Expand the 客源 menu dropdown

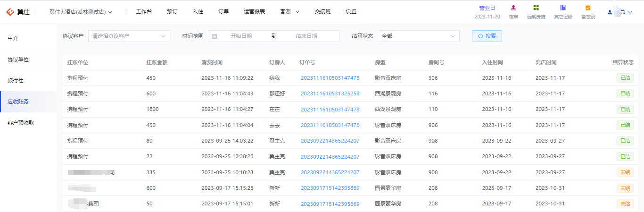(289, 12)
